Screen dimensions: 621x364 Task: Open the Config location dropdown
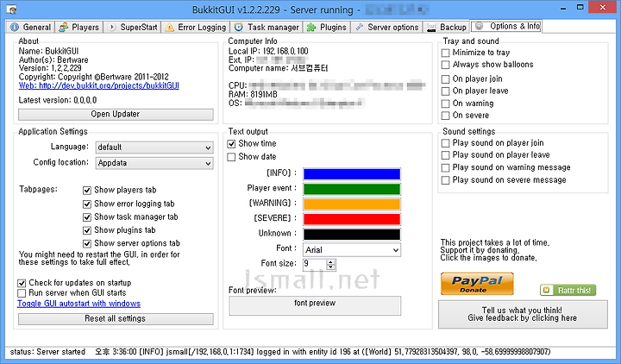pyautogui.click(x=154, y=163)
